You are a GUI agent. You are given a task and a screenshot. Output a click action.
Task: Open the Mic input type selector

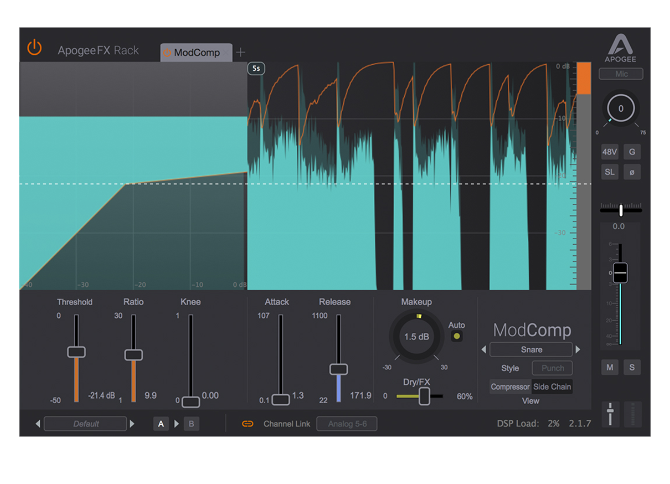coord(621,74)
